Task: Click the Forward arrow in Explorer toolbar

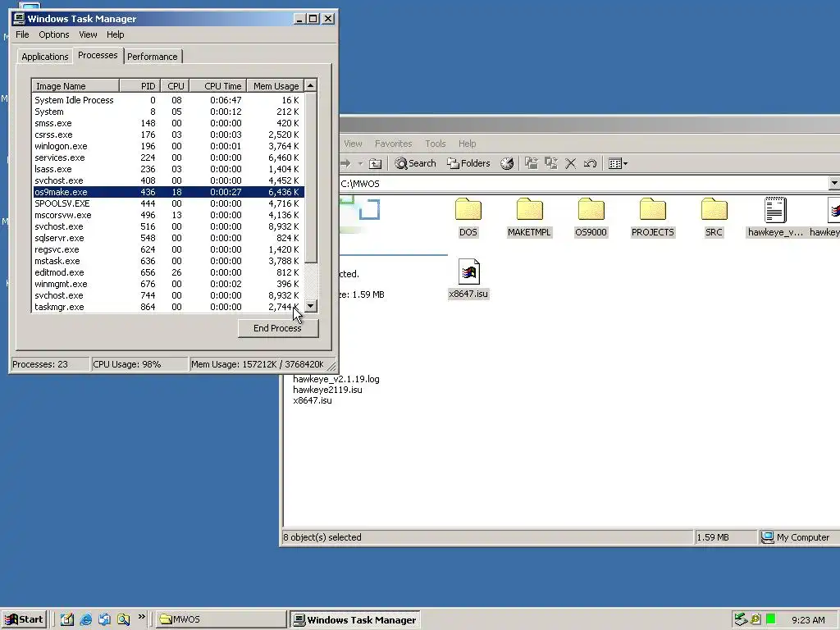Action: tap(345, 163)
